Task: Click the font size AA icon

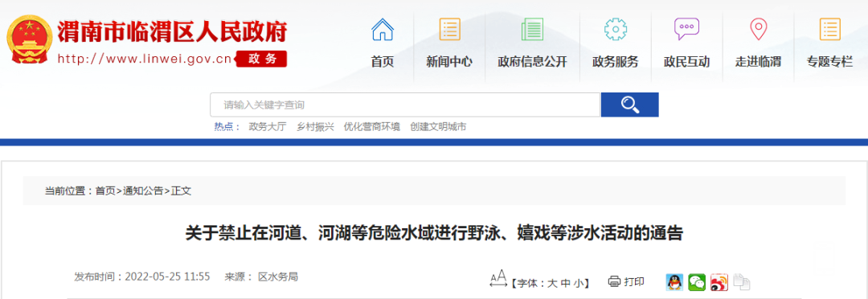Action: click(498, 279)
